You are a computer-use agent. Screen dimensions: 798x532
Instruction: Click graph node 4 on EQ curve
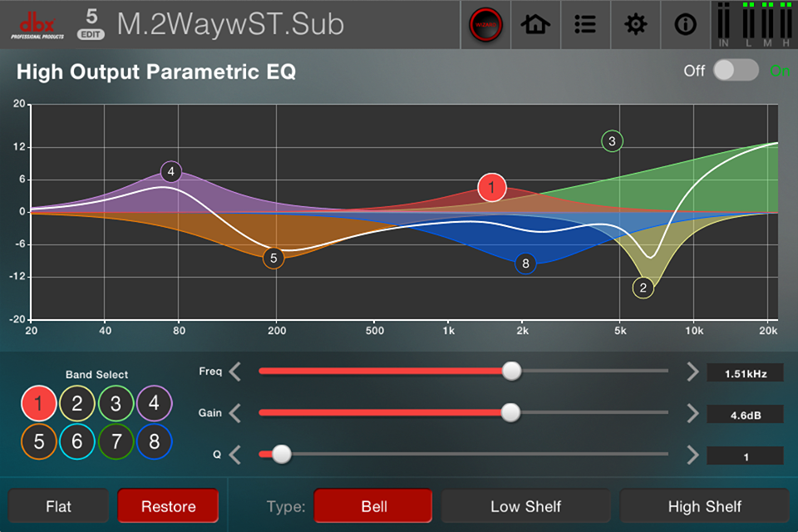(x=171, y=171)
